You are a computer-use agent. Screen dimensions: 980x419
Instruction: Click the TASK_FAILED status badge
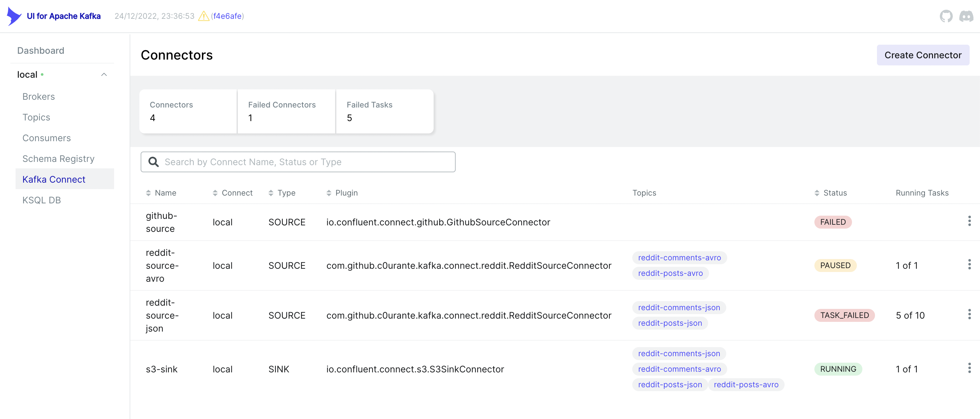click(844, 315)
